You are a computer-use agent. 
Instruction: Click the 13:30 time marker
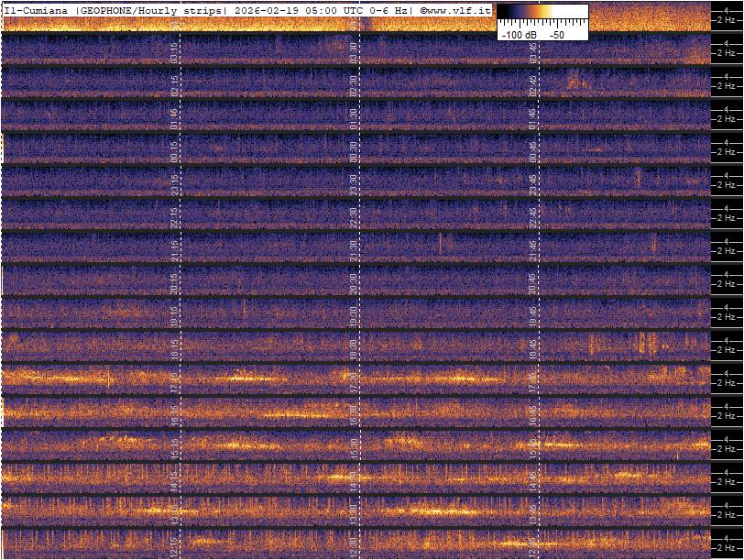(x=354, y=514)
